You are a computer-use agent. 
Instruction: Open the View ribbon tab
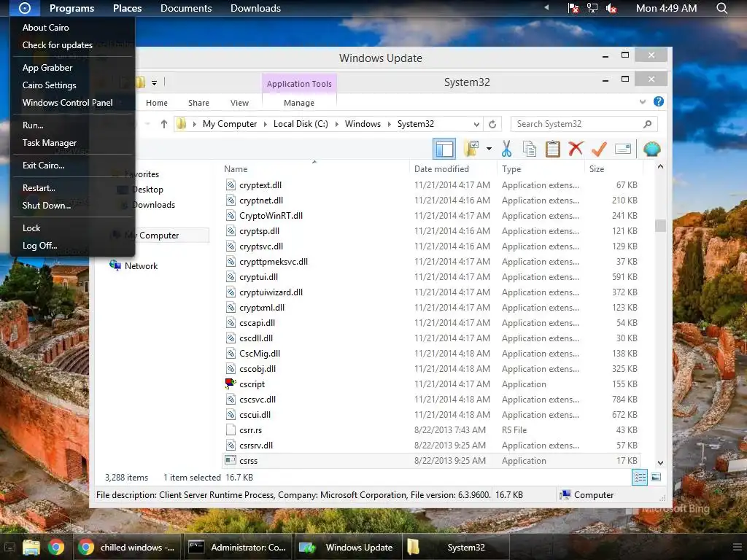(239, 103)
